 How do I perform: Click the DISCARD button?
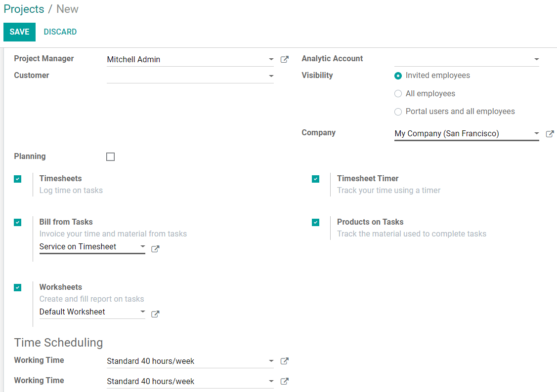tap(60, 32)
